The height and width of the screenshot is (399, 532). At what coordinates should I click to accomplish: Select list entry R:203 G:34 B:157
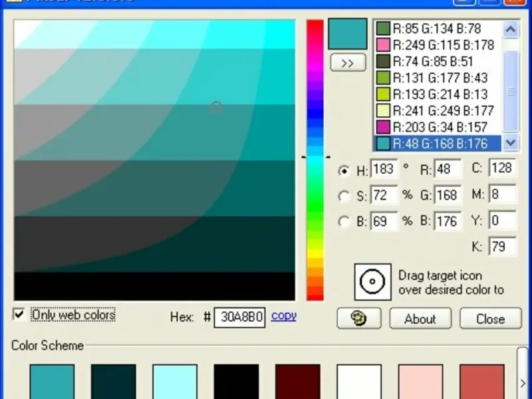438,127
